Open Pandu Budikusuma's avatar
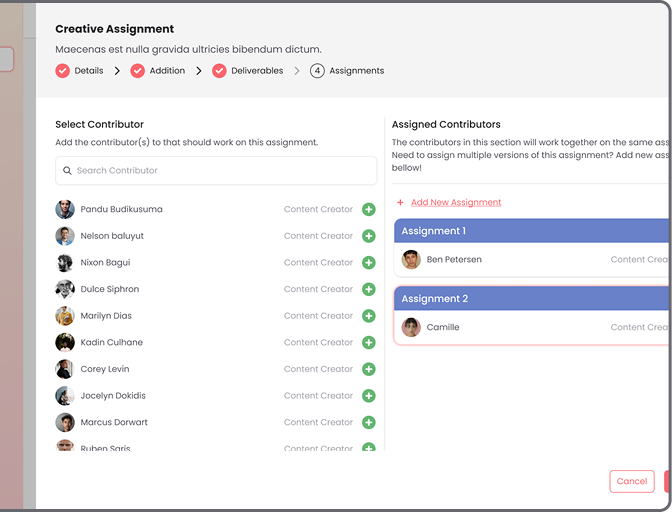 65,210
